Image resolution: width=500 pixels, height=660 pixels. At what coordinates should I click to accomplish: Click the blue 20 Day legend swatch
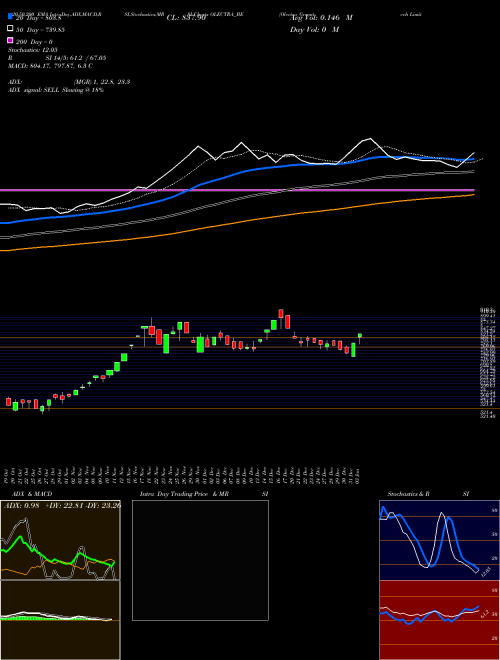click(10, 17)
